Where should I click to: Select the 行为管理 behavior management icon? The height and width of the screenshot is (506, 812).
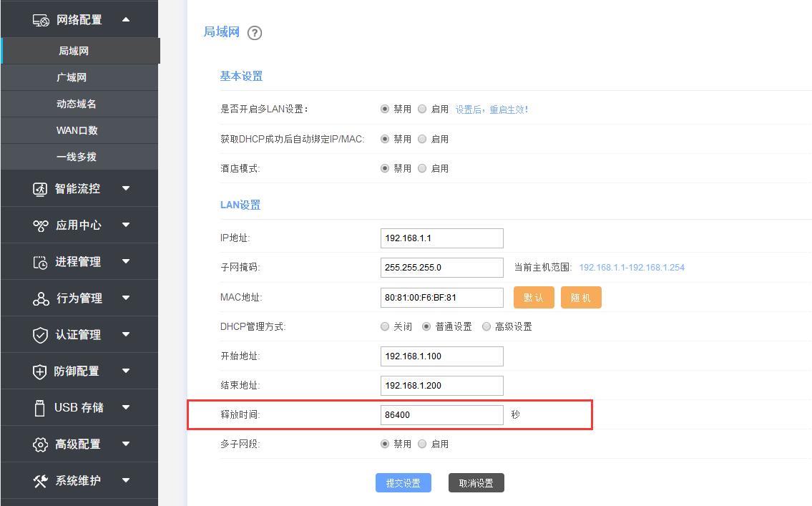pyautogui.click(x=39, y=298)
